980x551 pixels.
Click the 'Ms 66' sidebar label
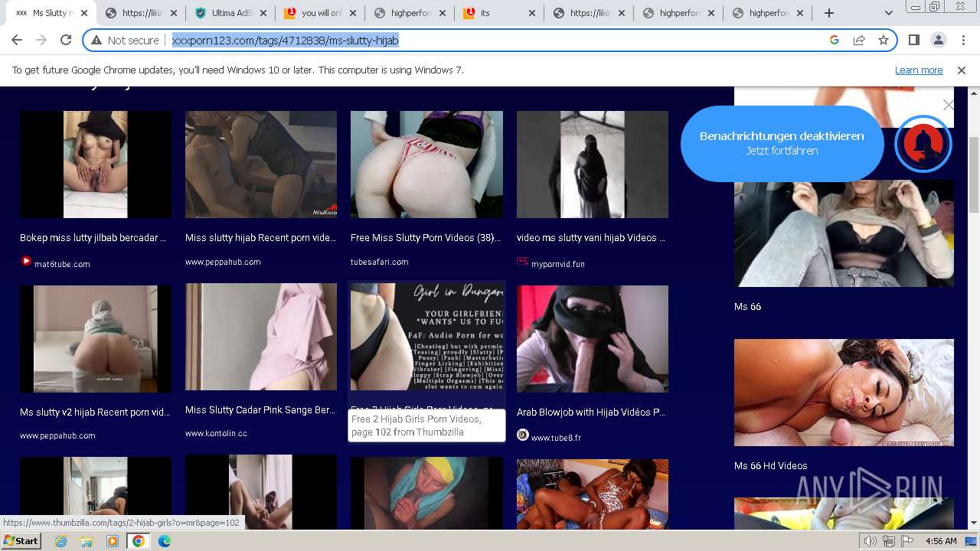747,307
